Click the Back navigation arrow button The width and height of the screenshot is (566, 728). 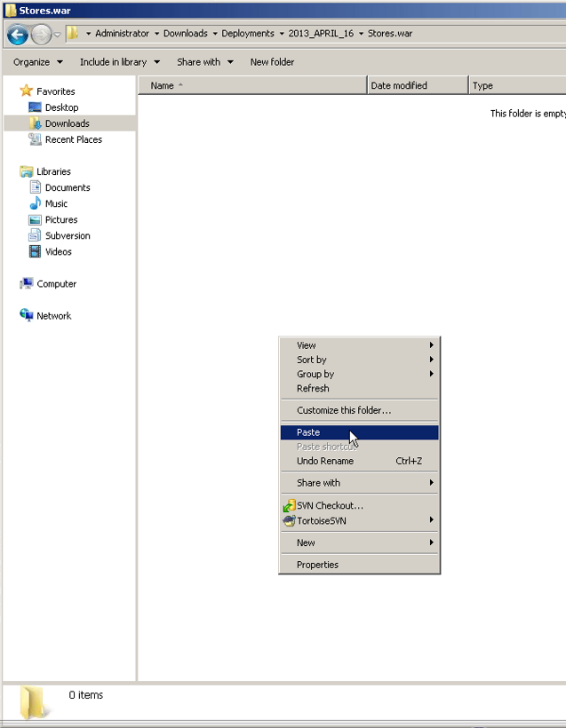click(x=17, y=35)
